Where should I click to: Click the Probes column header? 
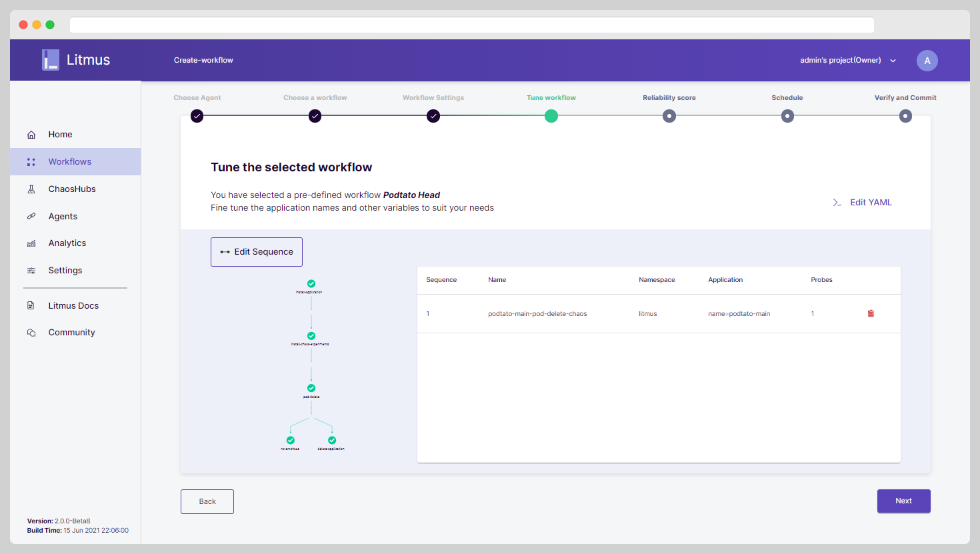822,280
